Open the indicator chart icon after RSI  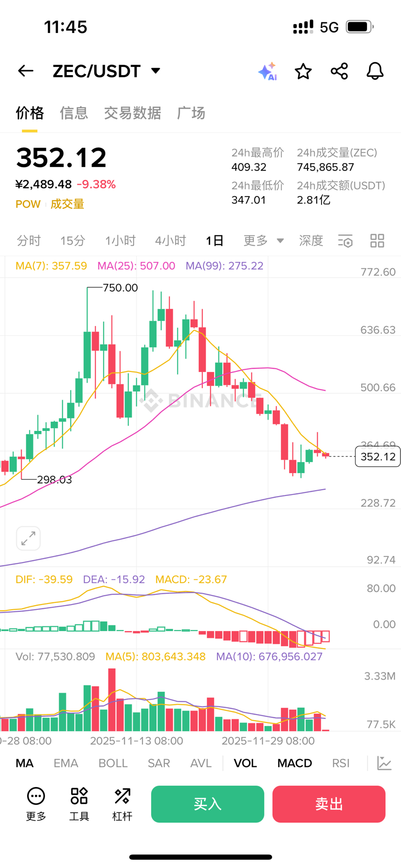click(384, 763)
